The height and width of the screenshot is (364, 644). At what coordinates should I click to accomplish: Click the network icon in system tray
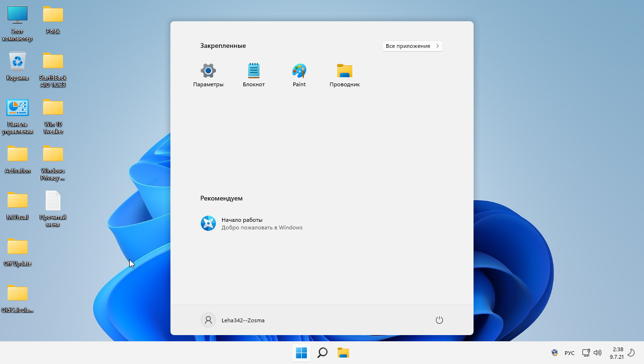pyautogui.click(x=586, y=353)
